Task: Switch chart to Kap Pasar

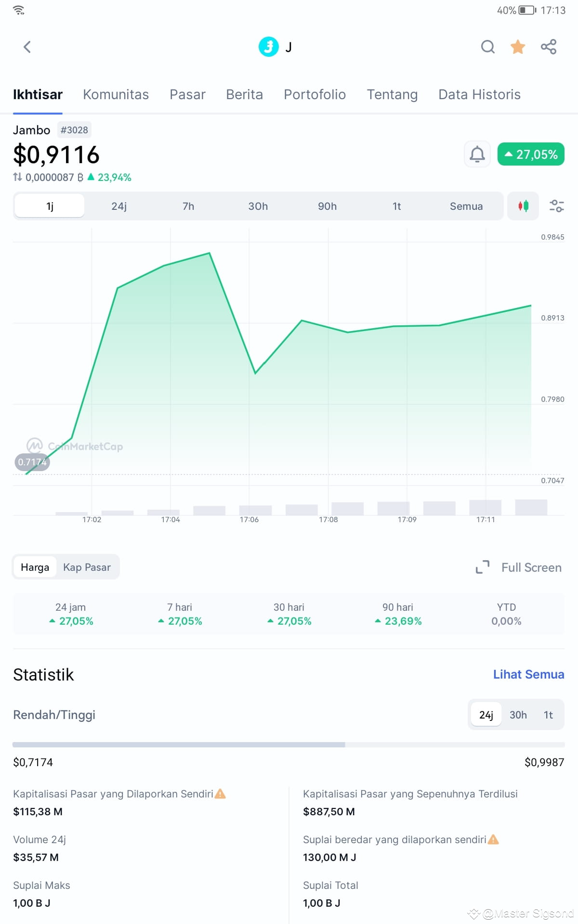Action: click(x=87, y=567)
